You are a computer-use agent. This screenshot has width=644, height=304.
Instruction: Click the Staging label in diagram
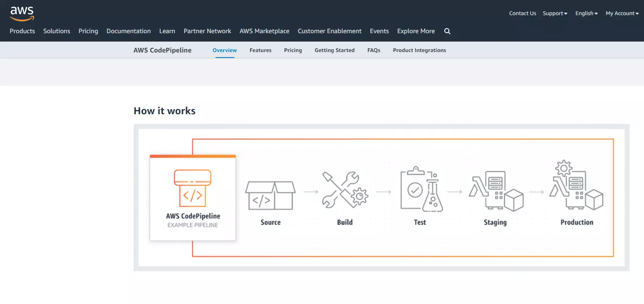(495, 223)
